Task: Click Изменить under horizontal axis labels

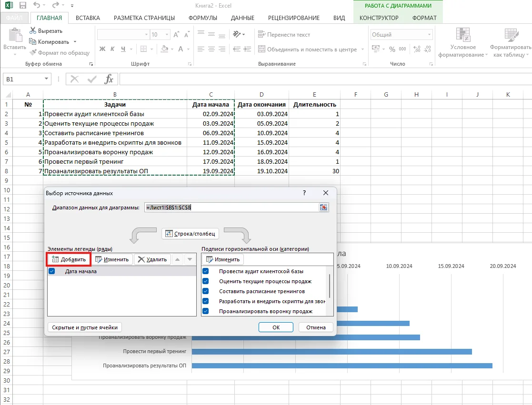Action: 223,259
